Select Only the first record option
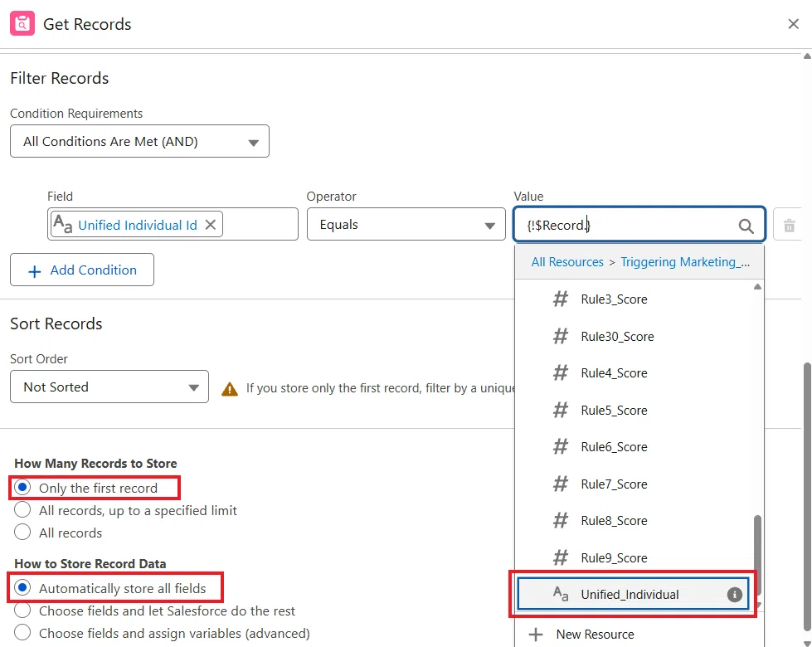The image size is (812, 647). click(22, 488)
